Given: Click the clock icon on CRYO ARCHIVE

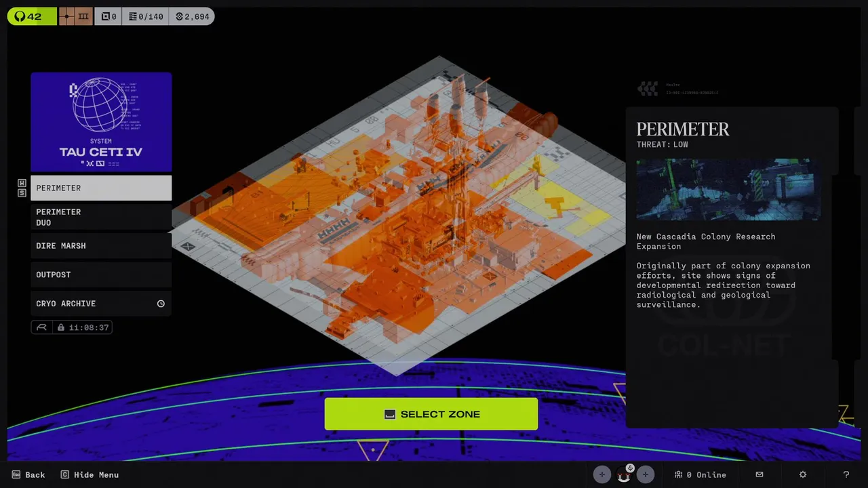Looking at the screenshot, I should pyautogui.click(x=161, y=304).
